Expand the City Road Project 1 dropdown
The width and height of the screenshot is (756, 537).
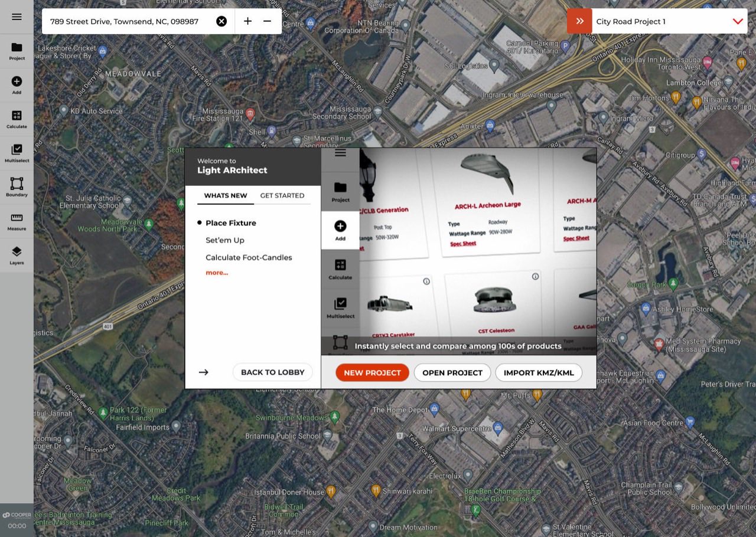(x=738, y=21)
